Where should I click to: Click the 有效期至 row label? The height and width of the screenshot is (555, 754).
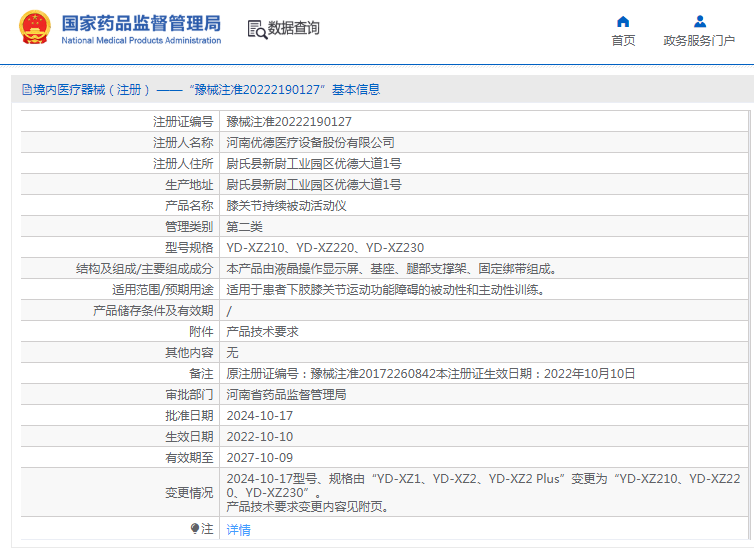coord(189,458)
